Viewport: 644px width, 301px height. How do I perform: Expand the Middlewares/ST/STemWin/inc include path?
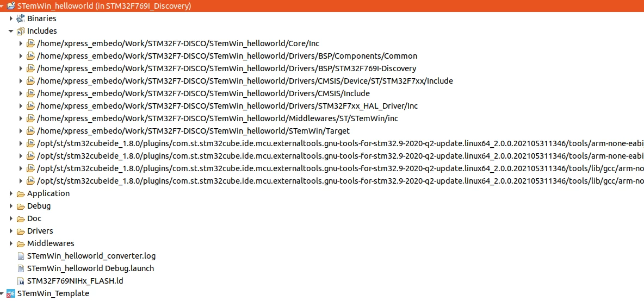coord(21,118)
